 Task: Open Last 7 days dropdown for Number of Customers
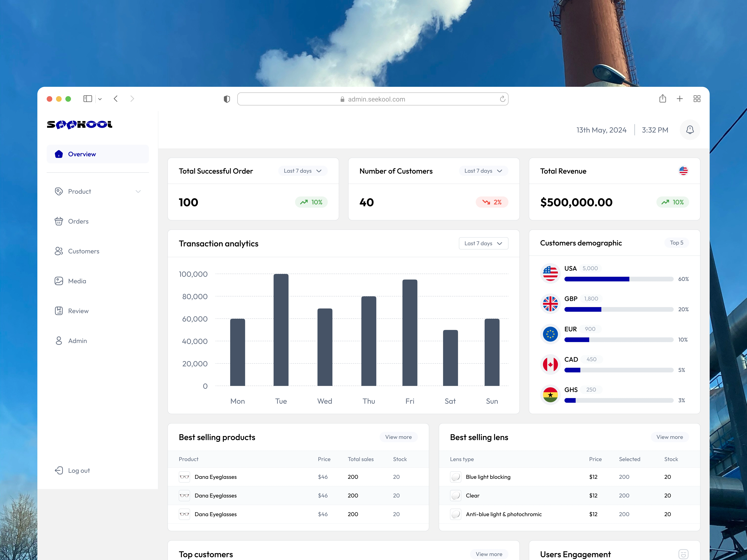click(484, 171)
